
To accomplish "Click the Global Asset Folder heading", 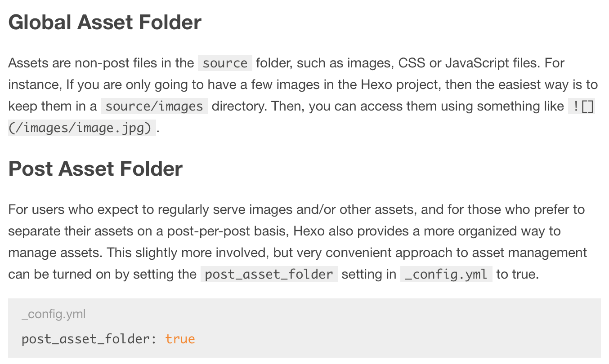I will [x=105, y=22].
